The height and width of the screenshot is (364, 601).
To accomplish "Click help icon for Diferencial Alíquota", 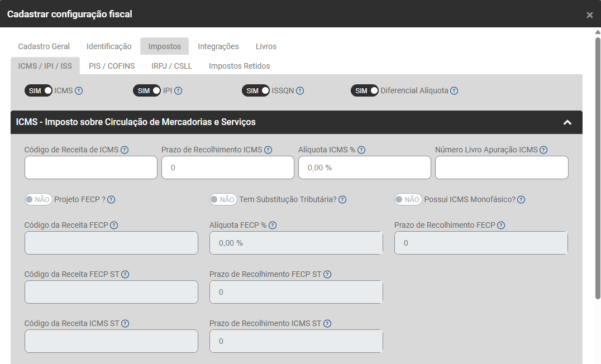I will [454, 91].
